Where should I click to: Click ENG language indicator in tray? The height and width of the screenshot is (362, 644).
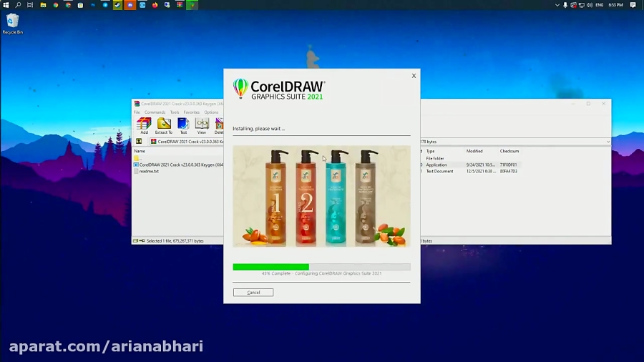coord(599,5)
